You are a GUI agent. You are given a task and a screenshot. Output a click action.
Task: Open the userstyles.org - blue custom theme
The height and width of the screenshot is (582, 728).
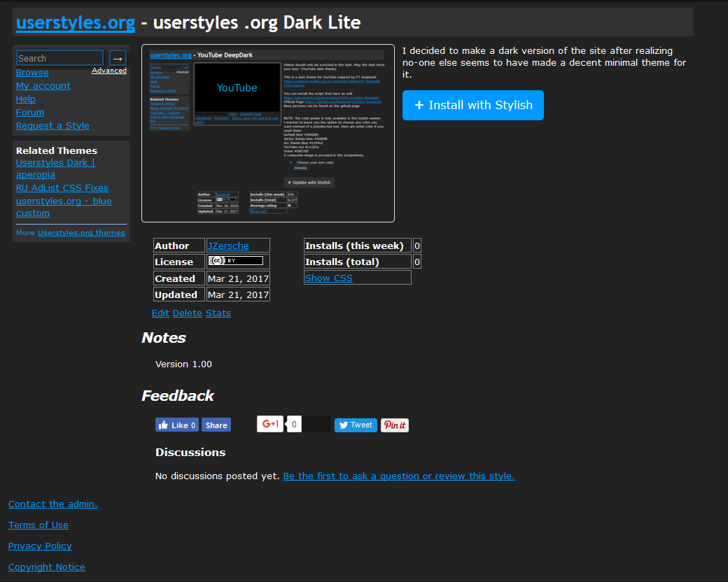click(x=64, y=207)
